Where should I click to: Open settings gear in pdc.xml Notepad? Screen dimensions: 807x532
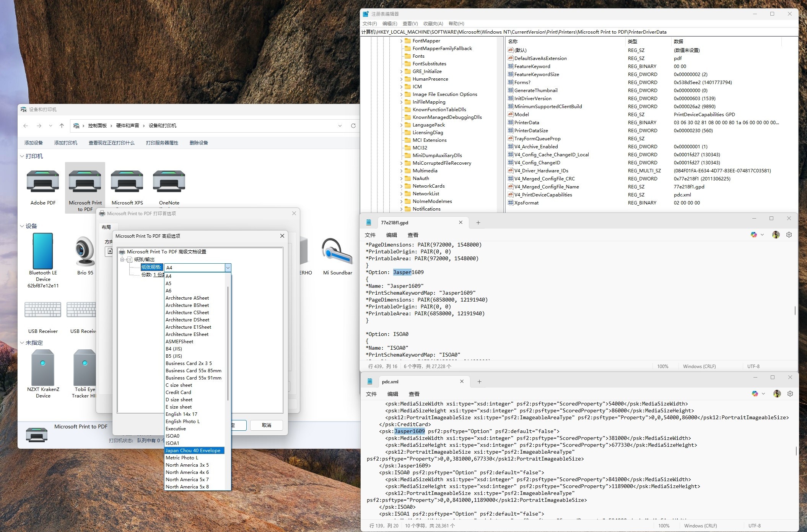(x=790, y=394)
